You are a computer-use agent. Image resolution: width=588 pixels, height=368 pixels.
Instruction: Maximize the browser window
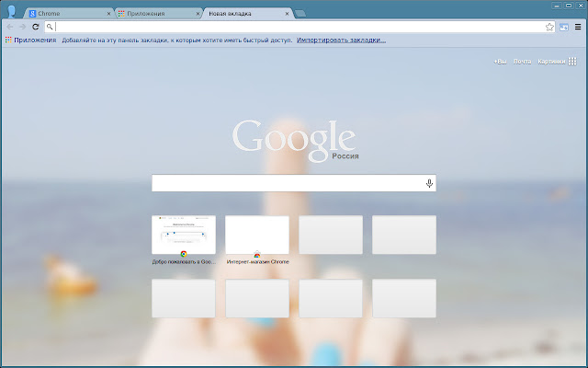tap(569, 6)
